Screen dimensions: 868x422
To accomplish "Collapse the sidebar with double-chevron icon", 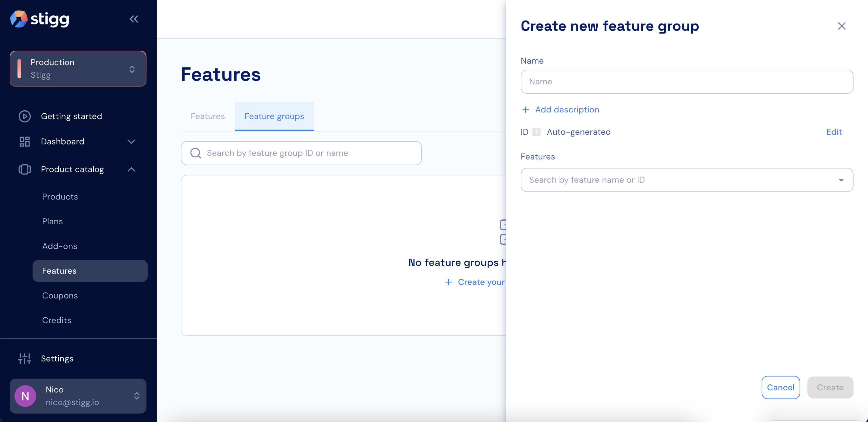I will pyautogui.click(x=134, y=19).
